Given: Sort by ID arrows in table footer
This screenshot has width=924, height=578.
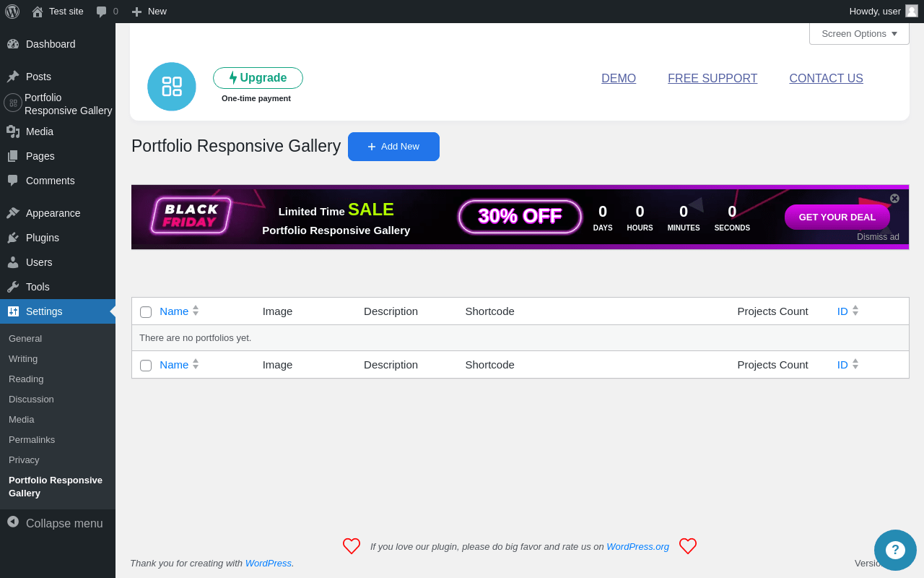Looking at the screenshot, I should [855, 364].
